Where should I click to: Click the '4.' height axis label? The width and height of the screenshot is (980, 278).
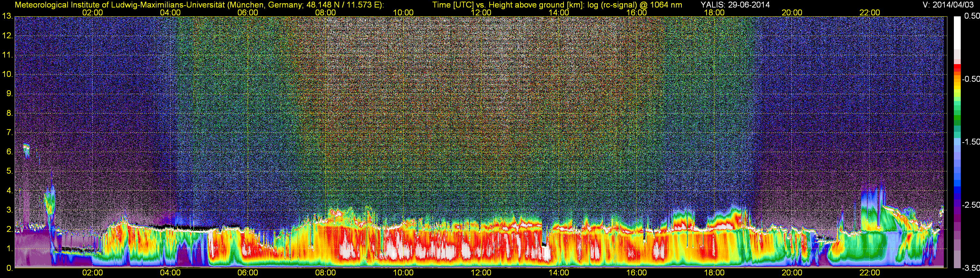[x=9, y=190]
